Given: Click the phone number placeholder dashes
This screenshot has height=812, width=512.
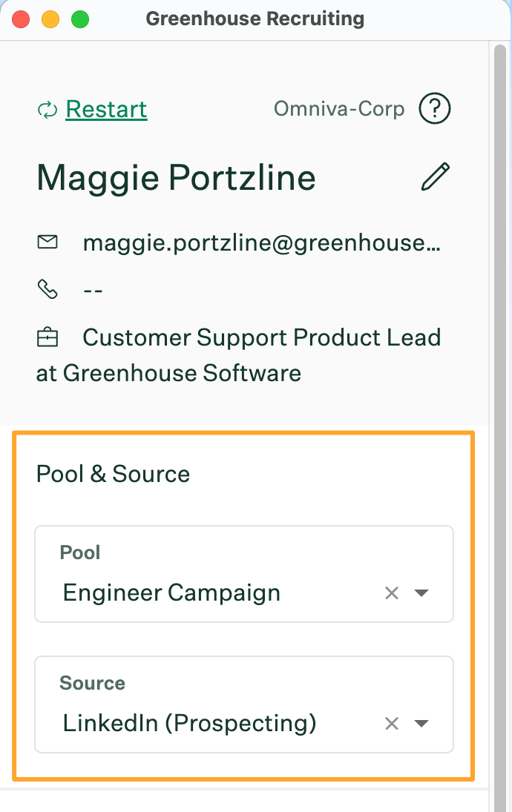Looking at the screenshot, I should coord(93,291).
